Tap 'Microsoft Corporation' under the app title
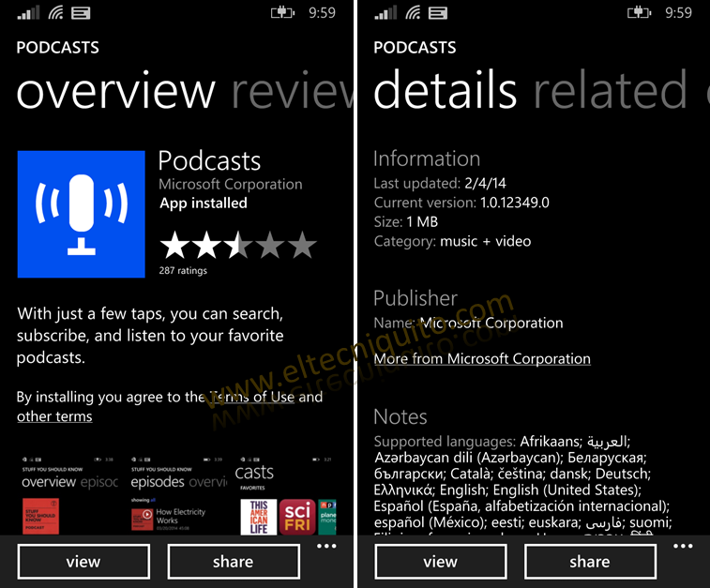This screenshot has width=710, height=588. [231, 184]
